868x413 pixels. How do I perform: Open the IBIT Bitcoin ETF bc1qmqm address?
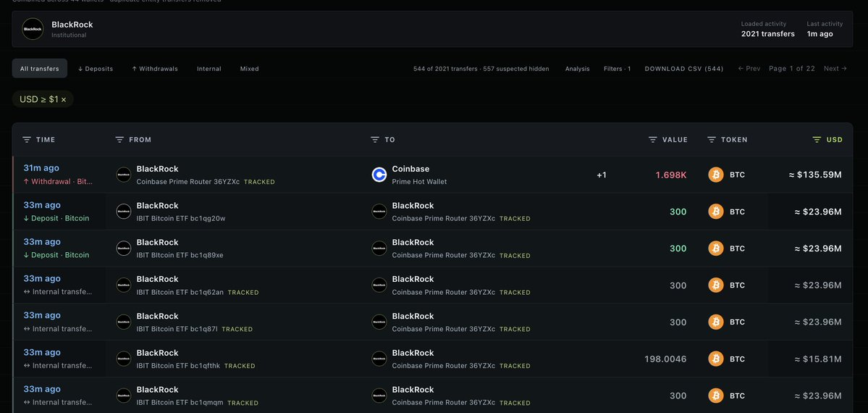(180, 402)
